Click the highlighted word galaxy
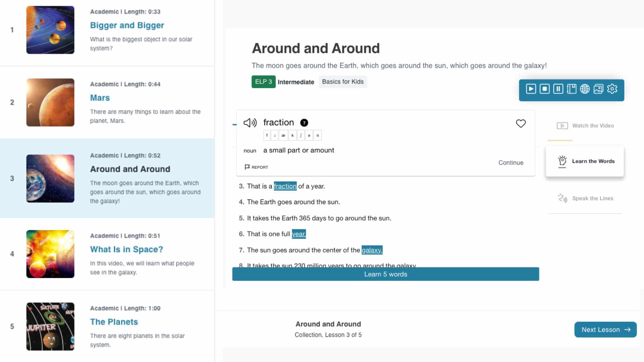The width and height of the screenshot is (644, 362). pyautogui.click(x=372, y=250)
